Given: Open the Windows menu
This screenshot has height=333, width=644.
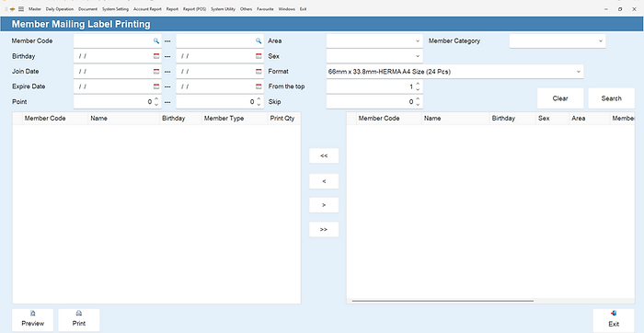Looking at the screenshot, I should point(287,9).
